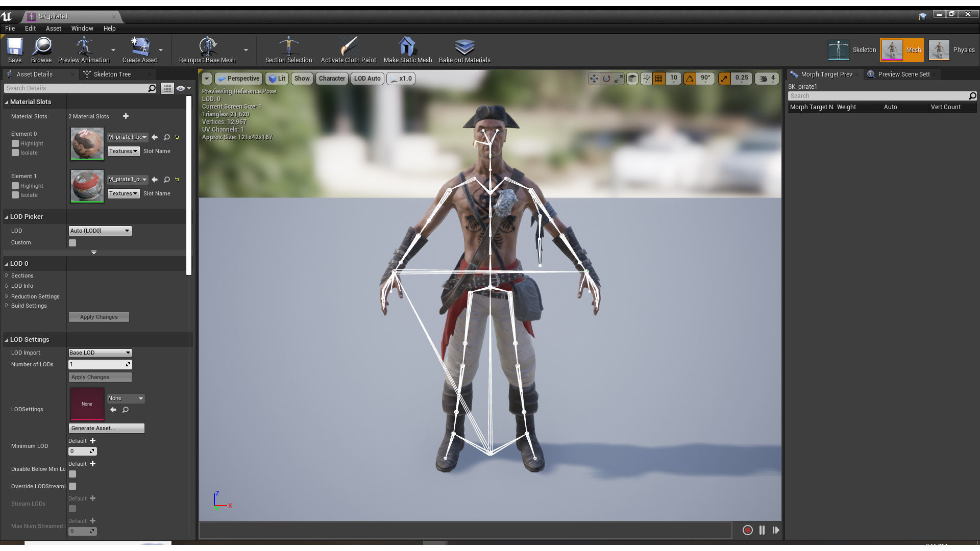Screen dimensions: 980x551
Task: Open the LODSettings None asset dropdown
Action: (x=126, y=398)
